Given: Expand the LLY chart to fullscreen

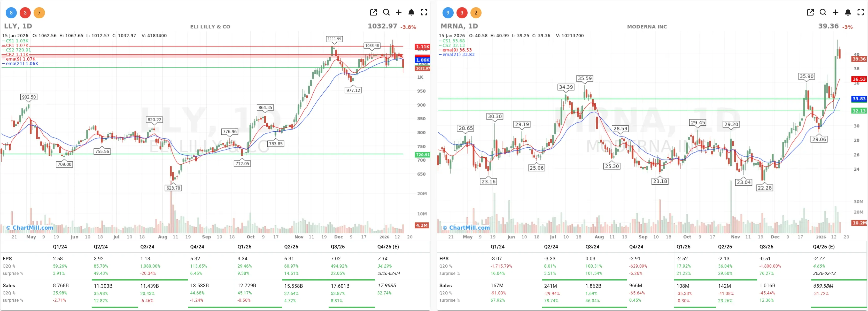Looking at the screenshot, I should click(x=424, y=12).
